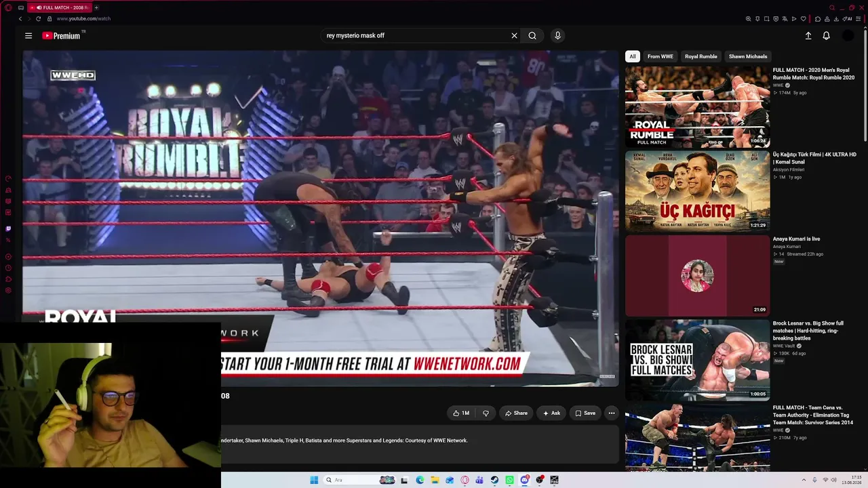
Task: Open easy setup sliders icon
Action: click(x=859, y=19)
